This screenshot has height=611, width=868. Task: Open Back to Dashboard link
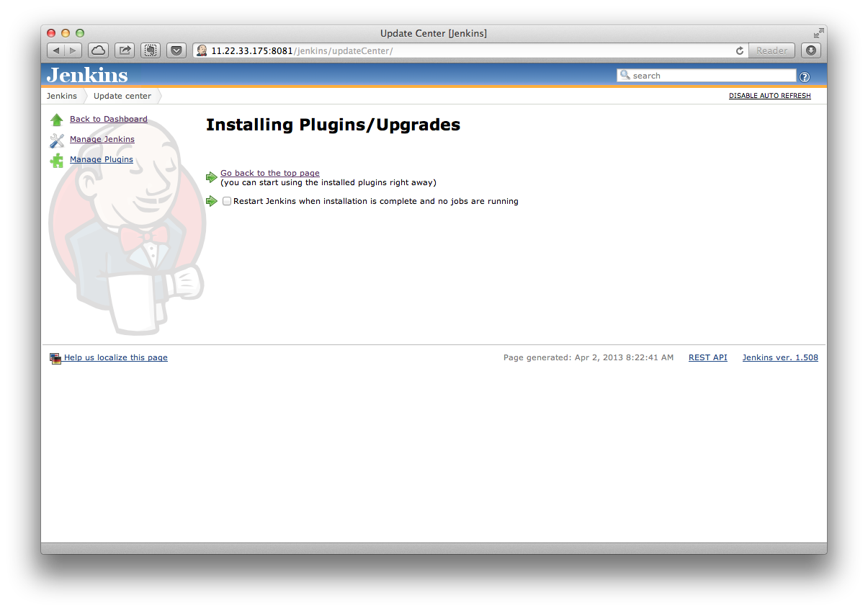pyautogui.click(x=109, y=119)
